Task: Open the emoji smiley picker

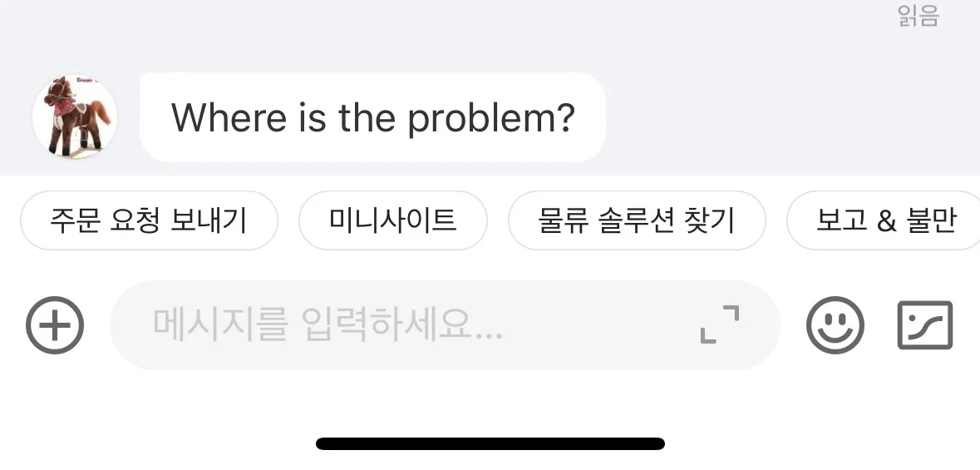Action: tap(835, 324)
